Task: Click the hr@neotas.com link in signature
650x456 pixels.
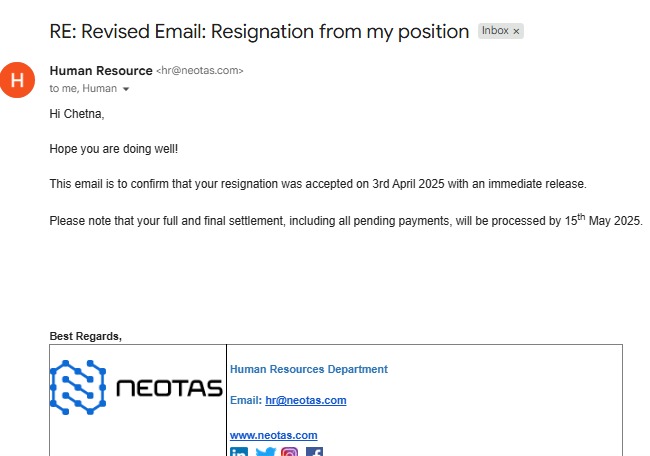Action: pos(306,400)
